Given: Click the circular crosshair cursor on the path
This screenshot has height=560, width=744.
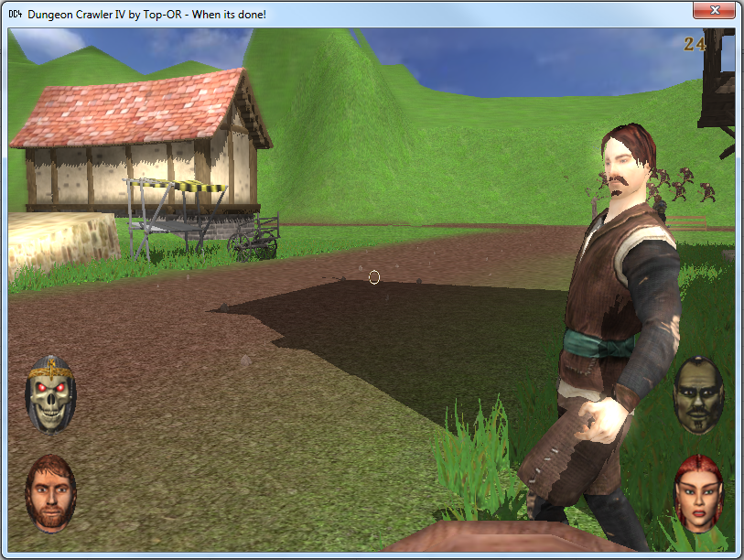Looking at the screenshot, I should tap(374, 277).
